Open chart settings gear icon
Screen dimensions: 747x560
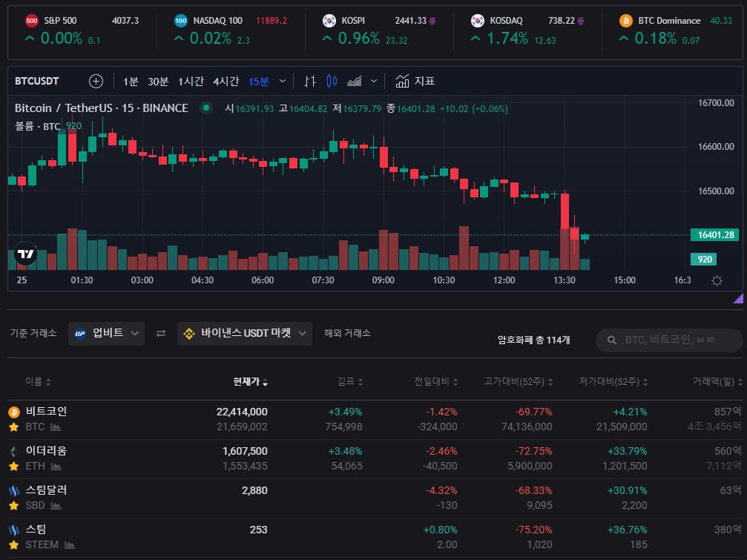coord(717,280)
